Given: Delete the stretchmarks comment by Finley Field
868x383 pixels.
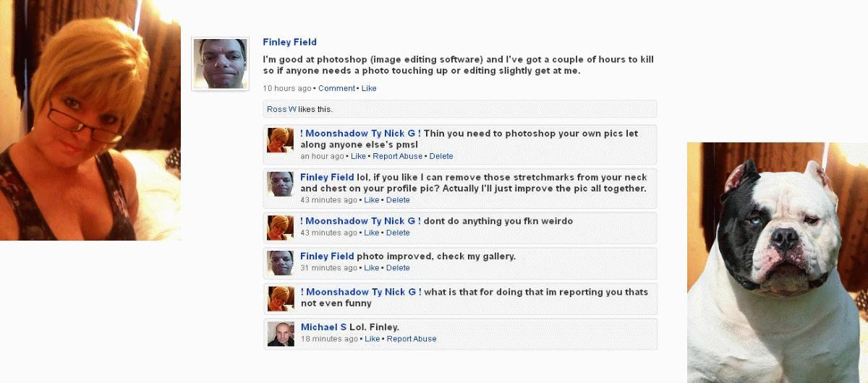Looking at the screenshot, I should pyautogui.click(x=398, y=200).
